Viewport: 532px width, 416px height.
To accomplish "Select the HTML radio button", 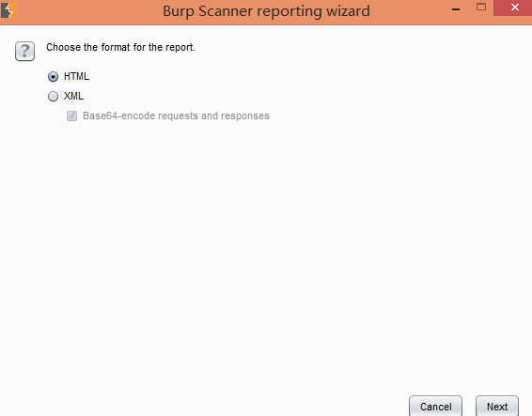I will click(x=53, y=77).
